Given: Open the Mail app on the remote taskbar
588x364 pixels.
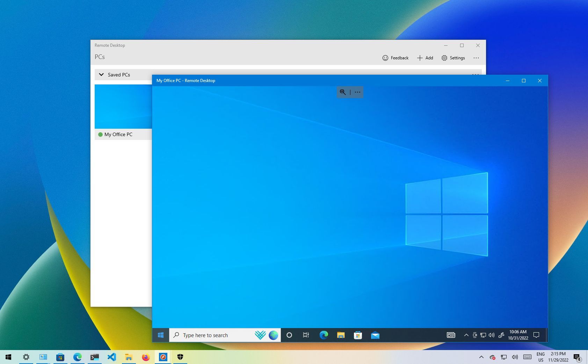Looking at the screenshot, I should click(x=375, y=335).
